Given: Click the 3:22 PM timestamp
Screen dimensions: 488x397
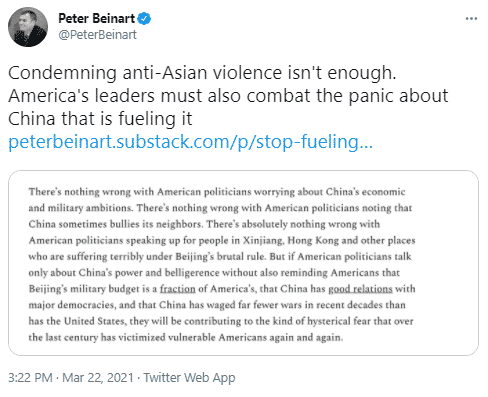Looking at the screenshot, I should point(30,378).
